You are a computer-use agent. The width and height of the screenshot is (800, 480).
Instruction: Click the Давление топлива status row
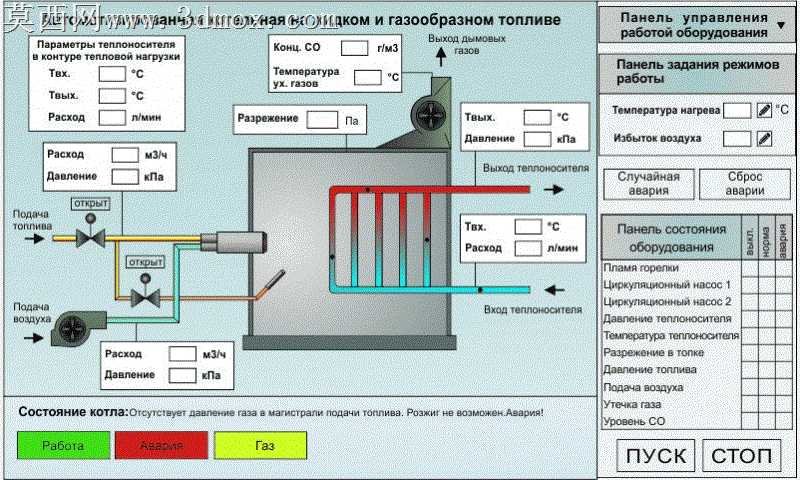(x=696, y=369)
